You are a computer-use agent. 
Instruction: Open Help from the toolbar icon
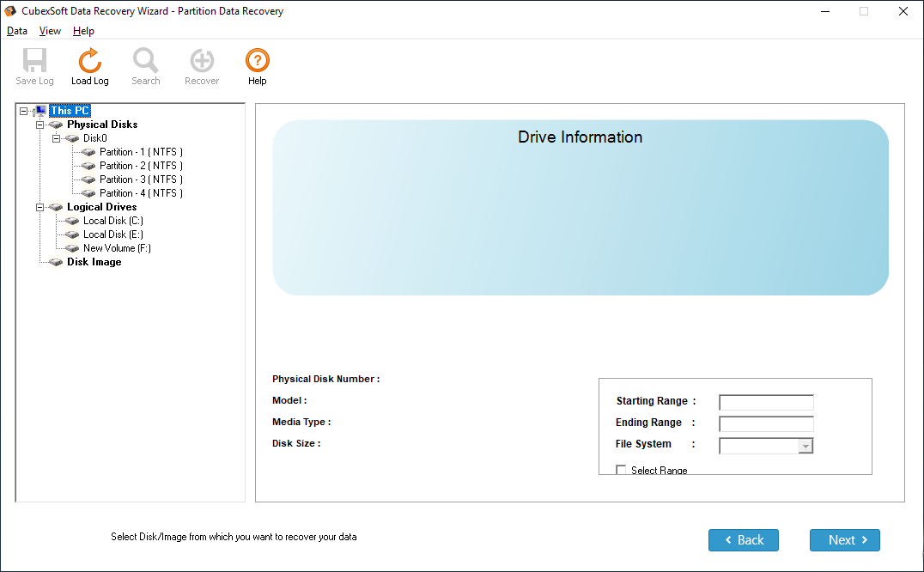click(257, 61)
